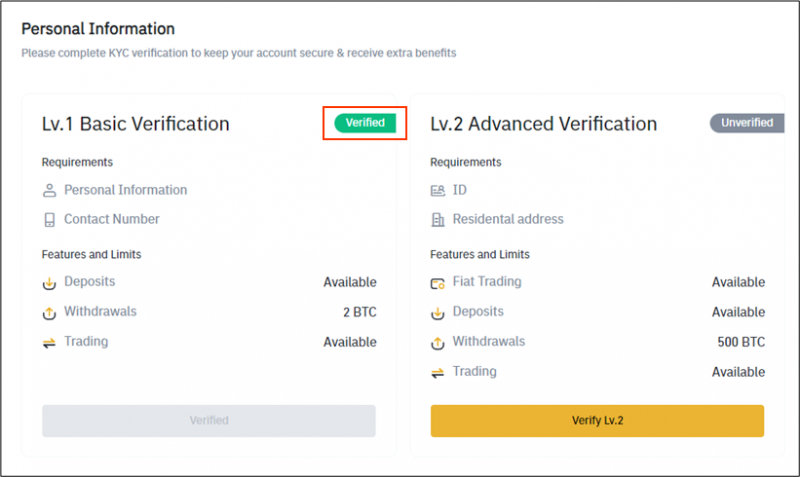Image resolution: width=800 pixels, height=477 pixels.
Task: Click the Lv.2 Trading arrows icon
Action: tap(438, 373)
